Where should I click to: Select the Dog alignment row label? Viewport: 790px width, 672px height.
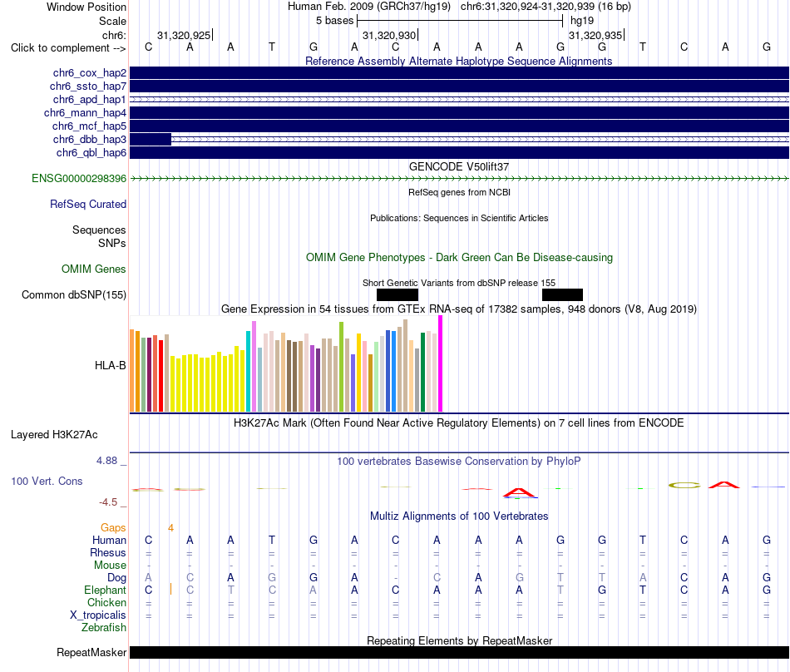click(117, 578)
